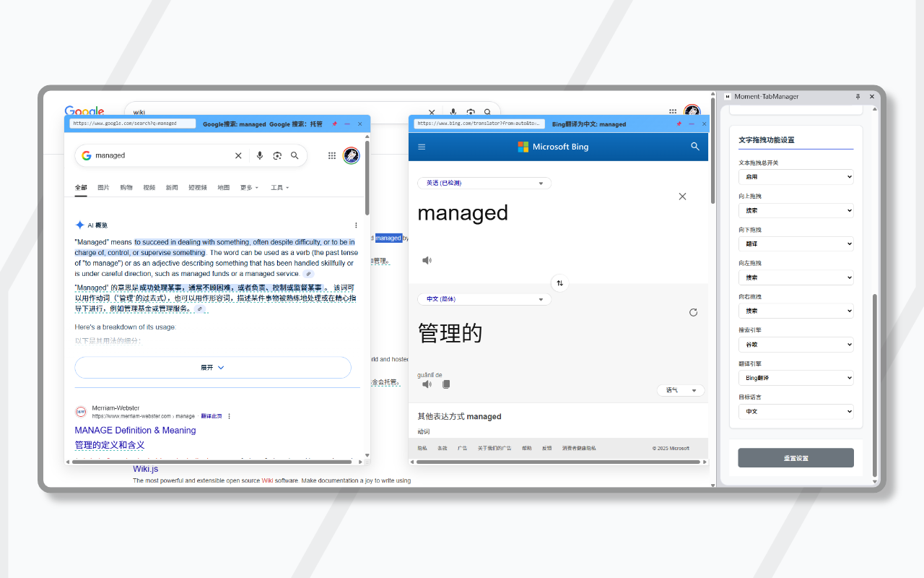Image resolution: width=924 pixels, height=578 pixels.
Task: Click the 翻译此页 link under Merriam-Webster
Action: pos(212,416)
